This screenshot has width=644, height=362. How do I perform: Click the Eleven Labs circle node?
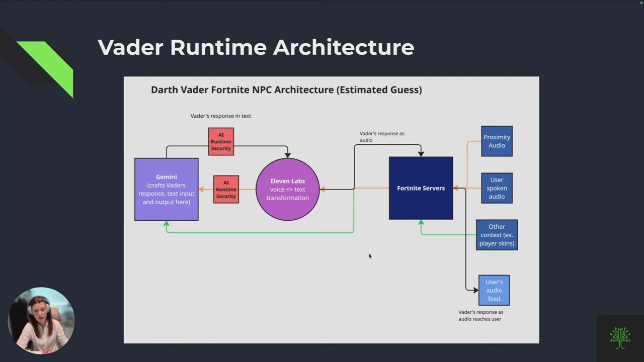[288, 189]
